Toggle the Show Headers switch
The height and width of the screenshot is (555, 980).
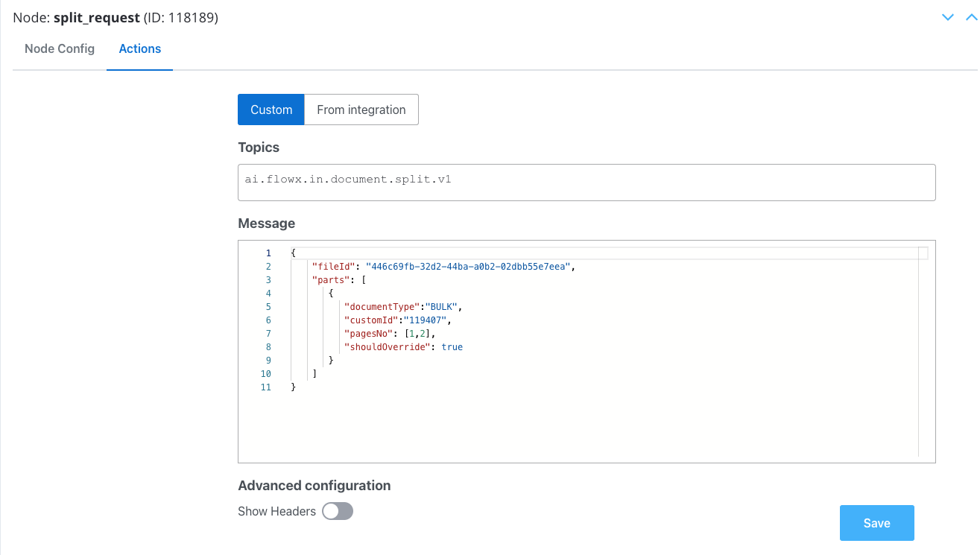coord(338,511)
